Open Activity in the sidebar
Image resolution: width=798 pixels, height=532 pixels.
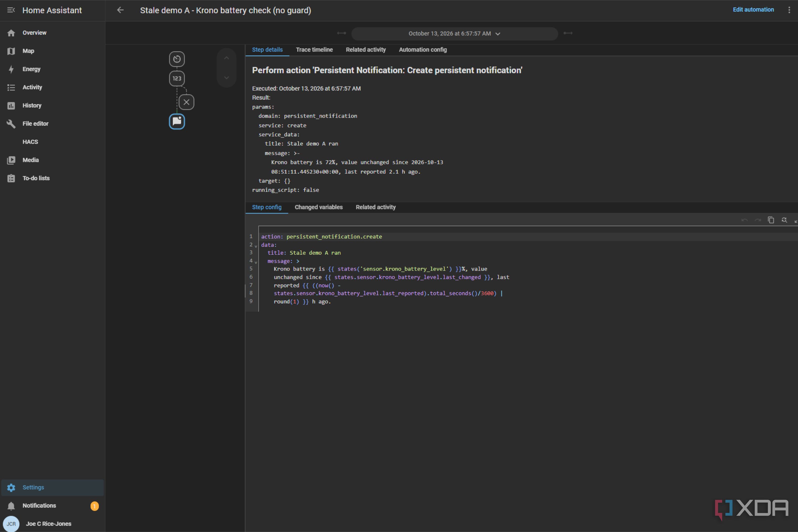pos(52,87)
